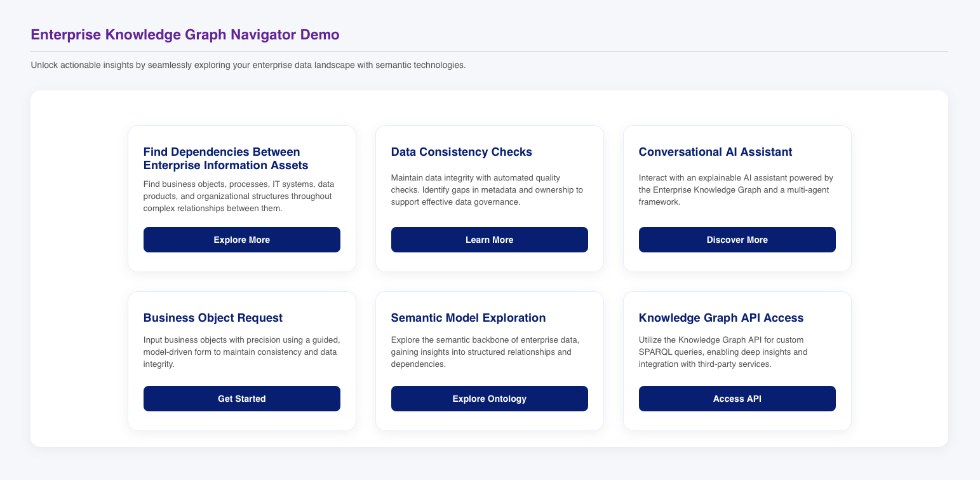Viewport: 980px width, 480px height.
Task: Click the page subtitle about actionable insights
Action: pos(248,65)
